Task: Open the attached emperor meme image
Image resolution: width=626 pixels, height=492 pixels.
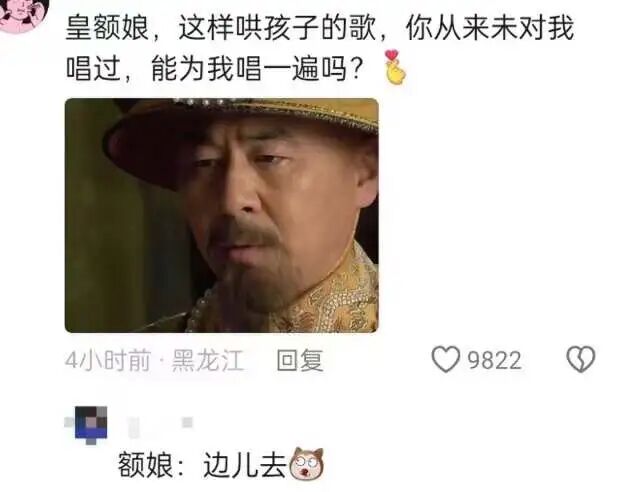Action: 222,215
